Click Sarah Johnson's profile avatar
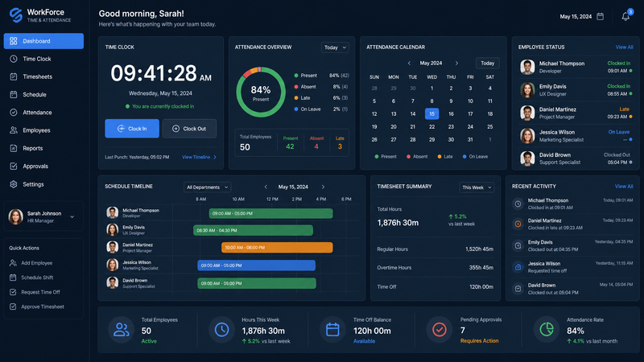Image resolution: width=644 pixels, height=362 pixels. (x=15, y=216)
